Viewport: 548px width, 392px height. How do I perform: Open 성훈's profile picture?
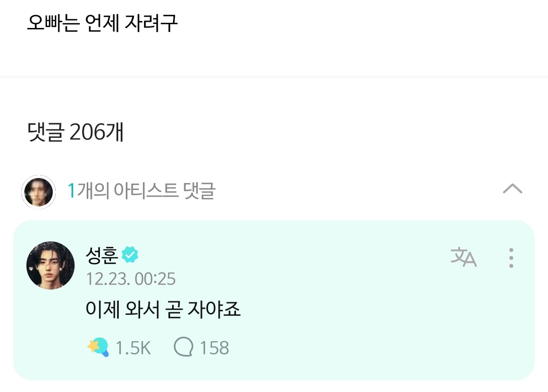point(50,265)
